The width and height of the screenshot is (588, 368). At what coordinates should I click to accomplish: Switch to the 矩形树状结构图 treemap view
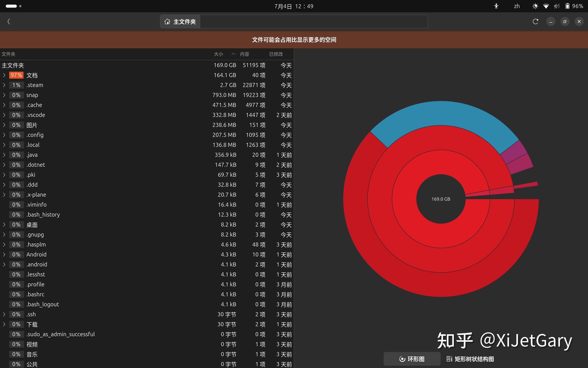tap(470, 359)
